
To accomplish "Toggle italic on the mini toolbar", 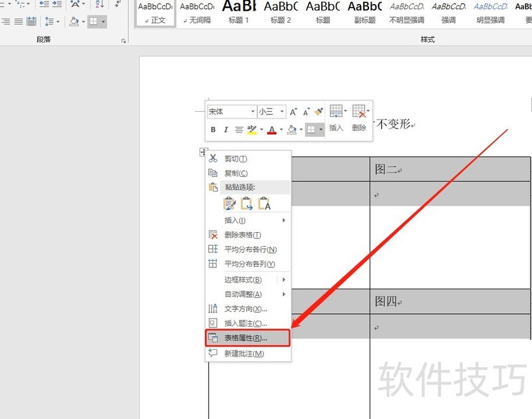I will (x=225, y=129).
